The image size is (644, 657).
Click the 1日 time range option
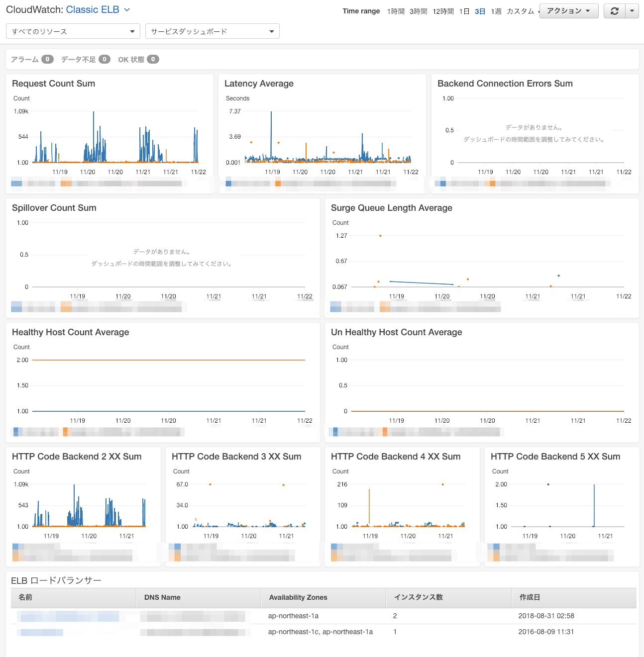point(464,11)
